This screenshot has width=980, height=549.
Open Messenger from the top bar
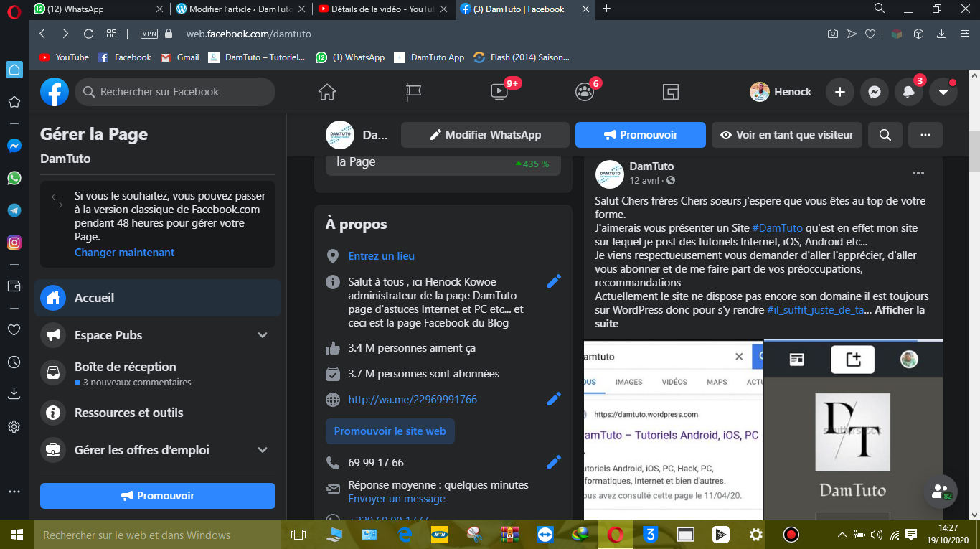click(x=875, y=92)
